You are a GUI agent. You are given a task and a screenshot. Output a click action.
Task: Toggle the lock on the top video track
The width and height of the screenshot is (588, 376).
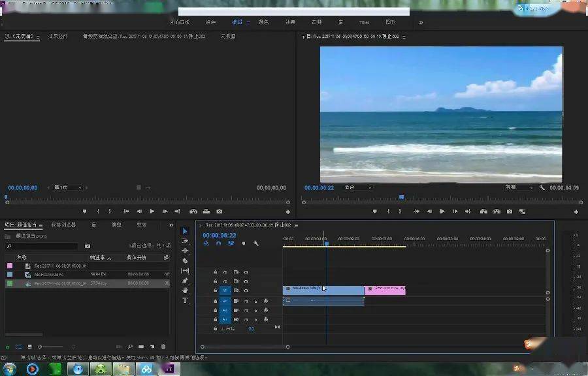click(x=215, y=272)
